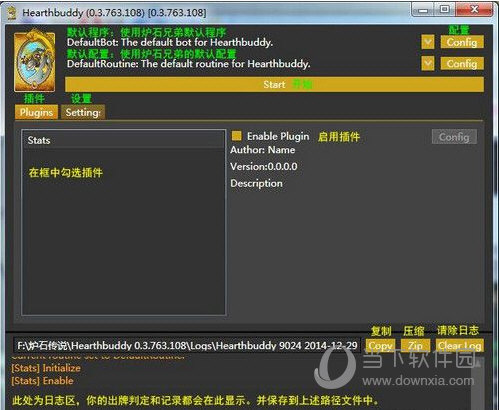This screenshot has height=410, width=499.
Task: Click the 'Version:0.0.0.0' plugin text
Action: click(x=264, y=166)
